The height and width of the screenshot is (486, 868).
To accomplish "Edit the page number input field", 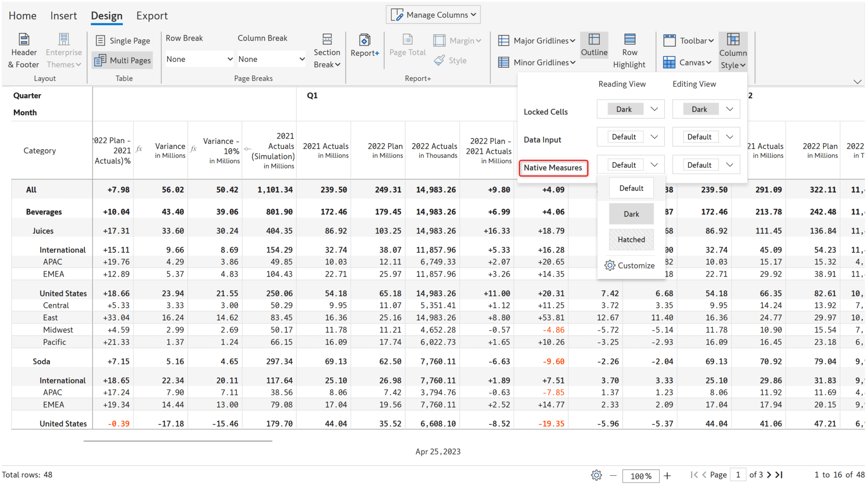I will 738,475.
